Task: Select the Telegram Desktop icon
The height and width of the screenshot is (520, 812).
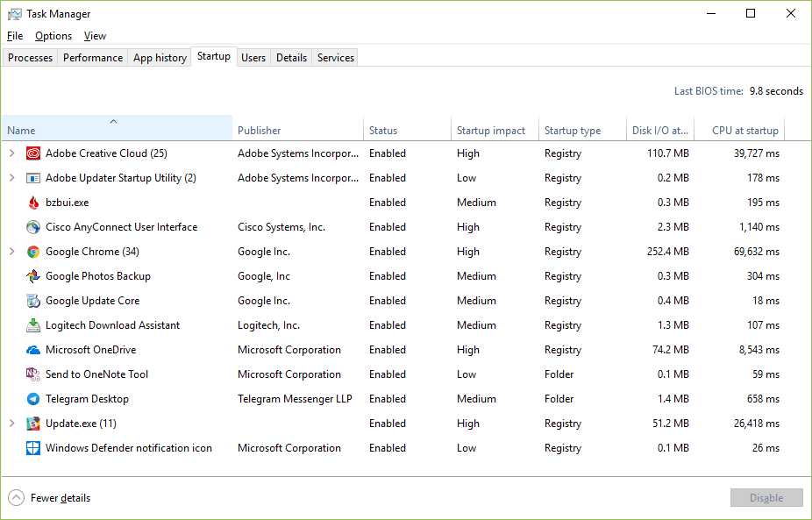Action: tap(33, 398)
